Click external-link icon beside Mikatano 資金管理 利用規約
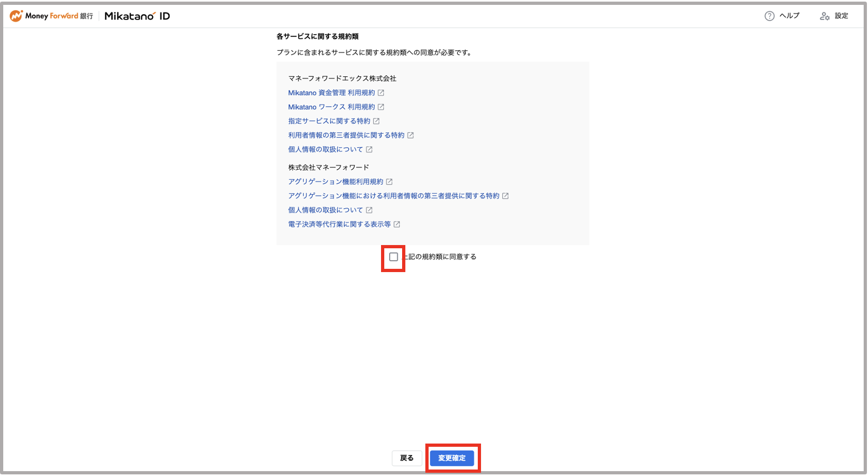The width and height of the screenshot is (868, 476). click(381, 93)
